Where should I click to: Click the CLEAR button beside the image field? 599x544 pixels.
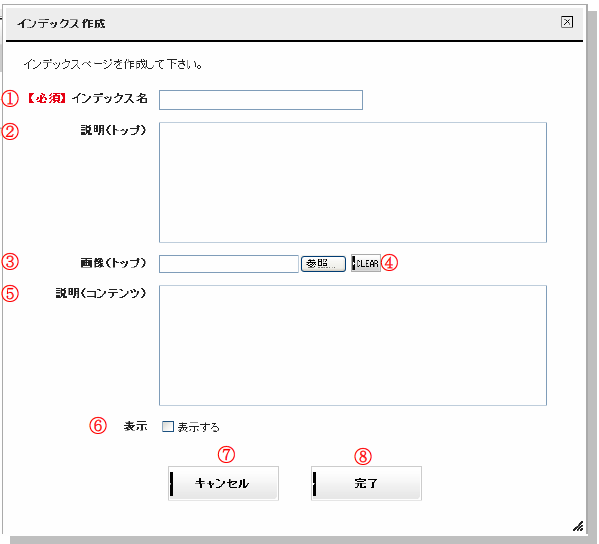click(x=366, y=263)
